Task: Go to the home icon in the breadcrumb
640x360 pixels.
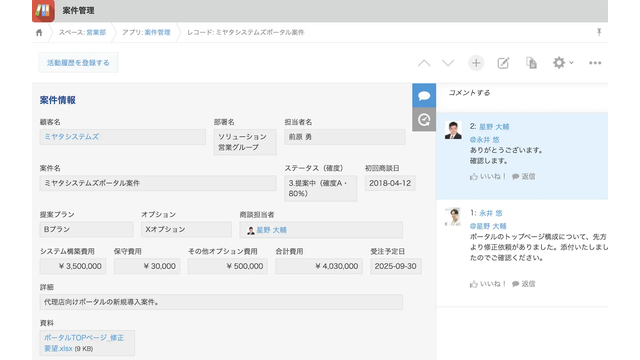Action: (39, 33)
